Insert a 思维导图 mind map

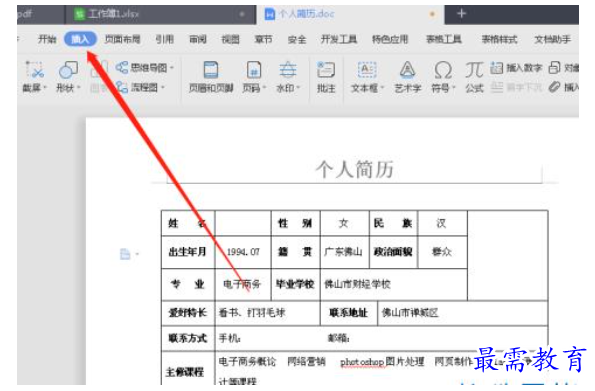[x=145, y=68]
